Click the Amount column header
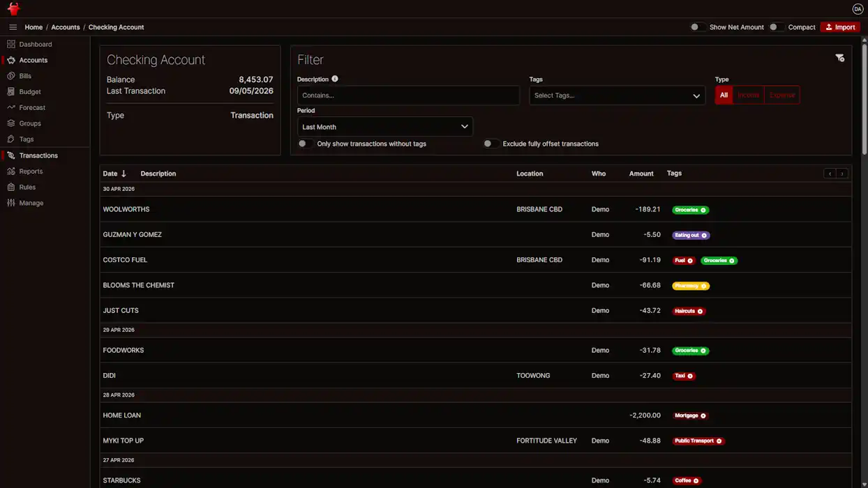 [x=641, y=174]
